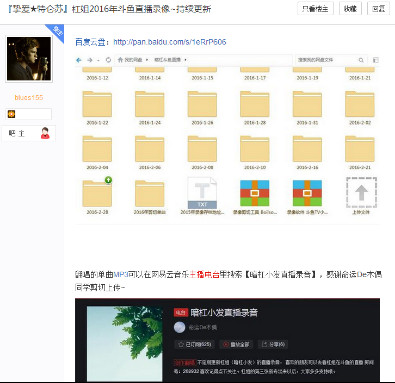Click the 2016-1-14 folder label
Image resolution: width=395 pixels, height=383 pixels.
[x=150, y=78]
